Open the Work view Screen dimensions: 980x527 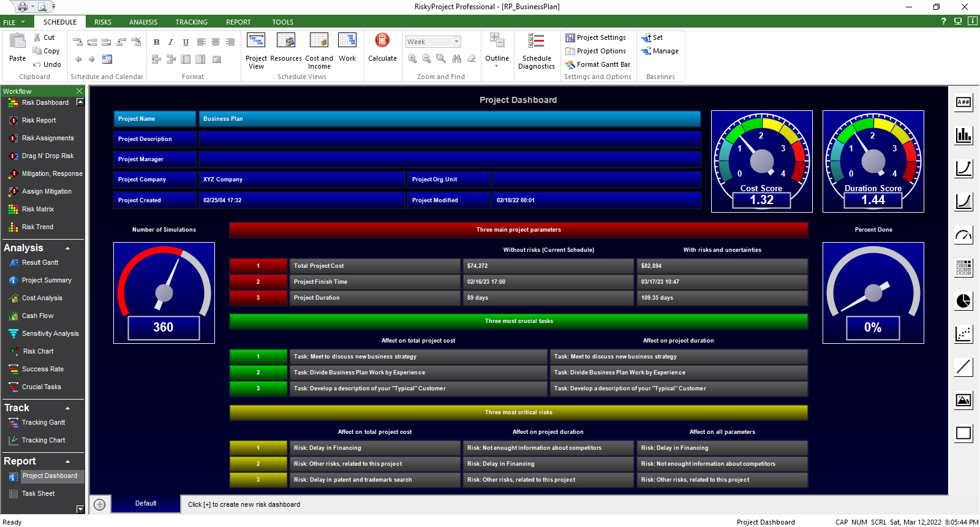(x=347, y=48)
